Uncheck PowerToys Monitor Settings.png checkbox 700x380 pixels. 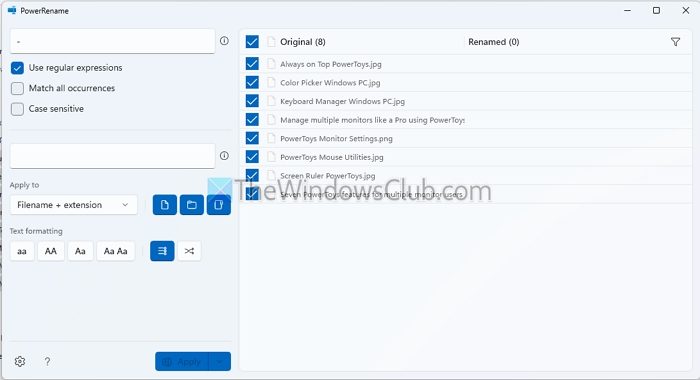pos(252,138)
